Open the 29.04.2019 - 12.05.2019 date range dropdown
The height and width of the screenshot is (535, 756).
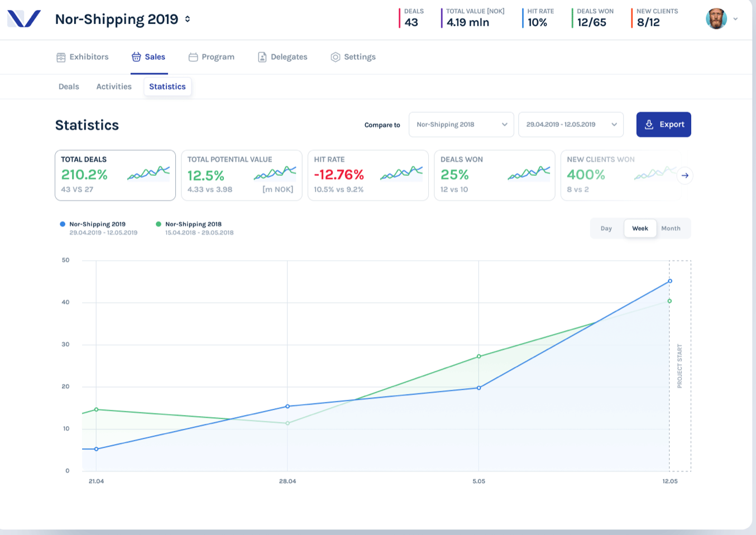pos(571,125)
